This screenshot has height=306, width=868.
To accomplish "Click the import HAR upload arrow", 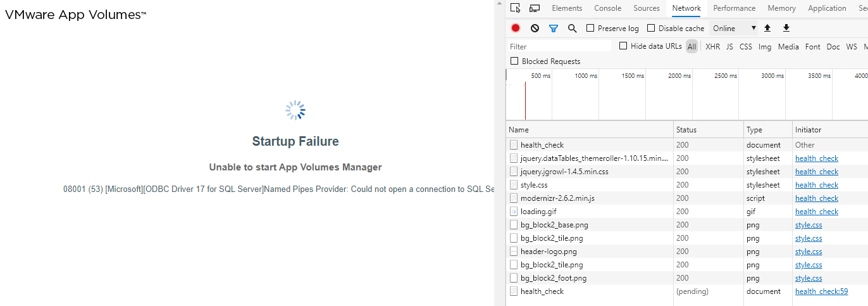I will (x=767, y=29).
